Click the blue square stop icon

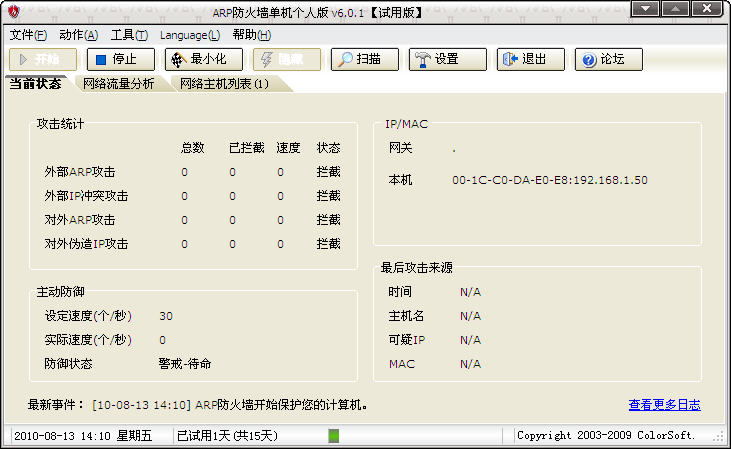(x=101, y=60)
